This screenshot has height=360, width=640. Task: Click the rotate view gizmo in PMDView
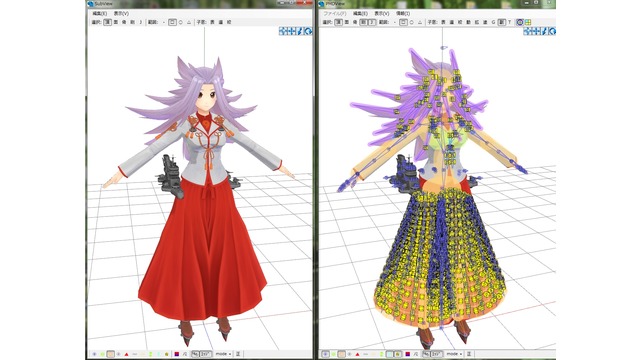[552, 31]
